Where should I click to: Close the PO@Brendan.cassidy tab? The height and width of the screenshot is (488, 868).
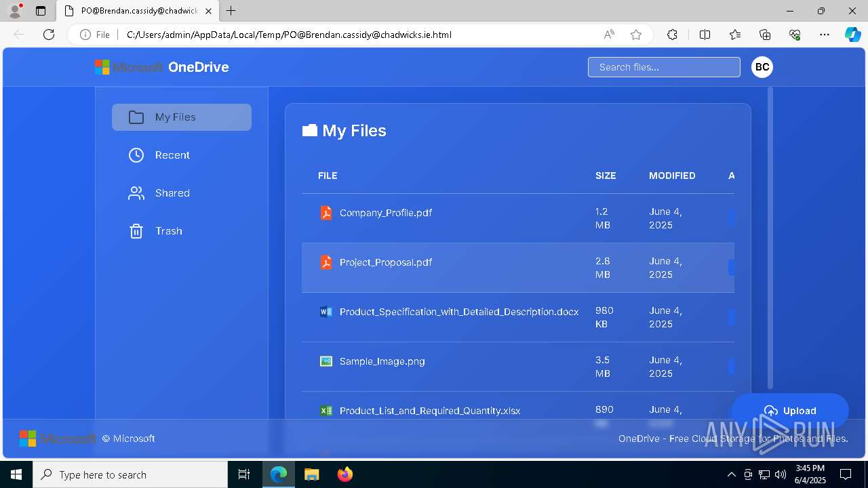(x=208, y=11)
